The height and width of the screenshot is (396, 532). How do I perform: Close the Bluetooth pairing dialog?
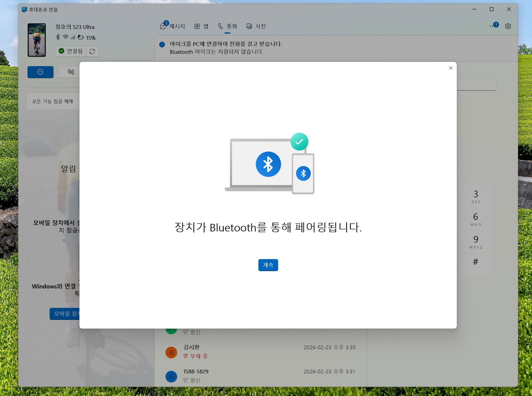[451, 68]
